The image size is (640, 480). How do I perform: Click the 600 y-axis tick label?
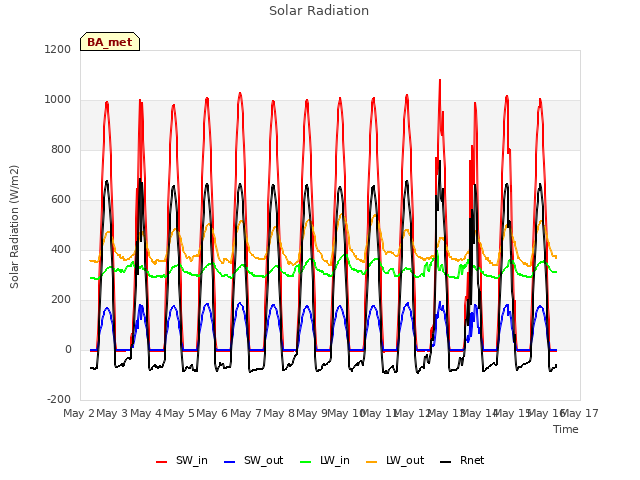pyautogui.click(x=61, y=200)
